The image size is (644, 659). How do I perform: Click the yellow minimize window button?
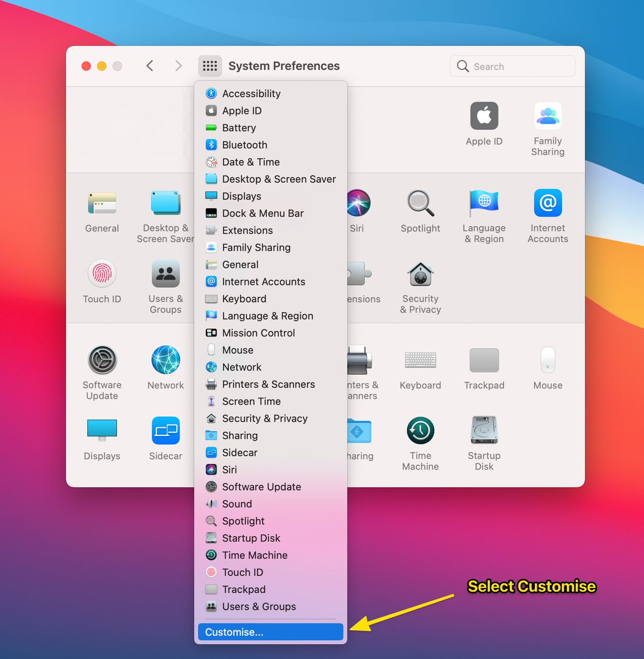pos(102,66)
